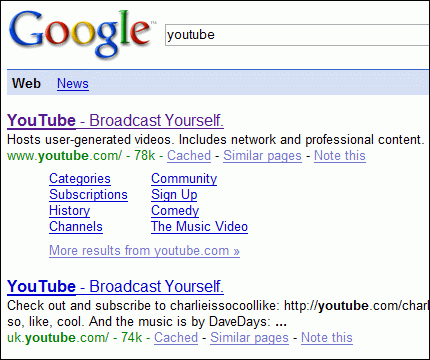Click the Google logo
Screen dimensions: 430x360
click(x=82, y=34)
